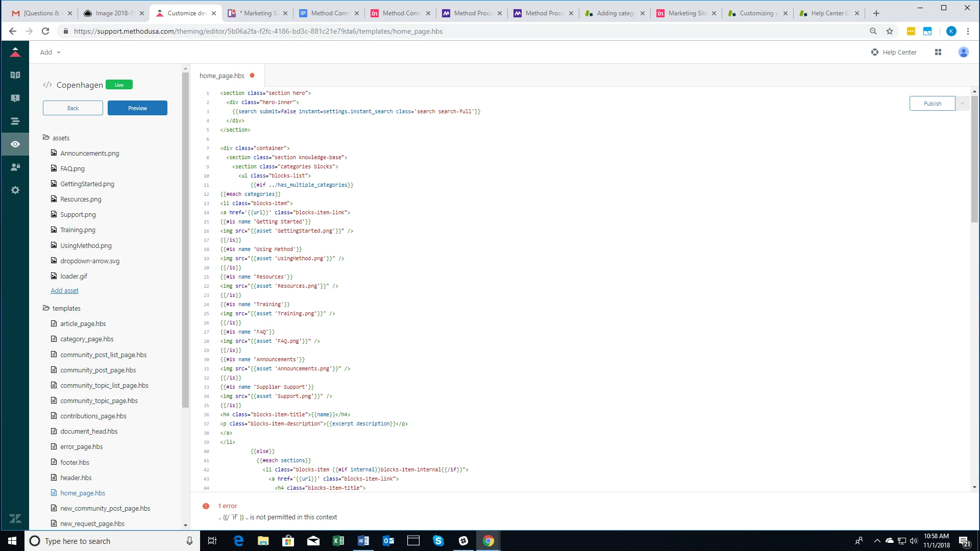This screenshot has width=980, height=551.
Task: Open the user profile avatar icon
Action: click(963, 52)
